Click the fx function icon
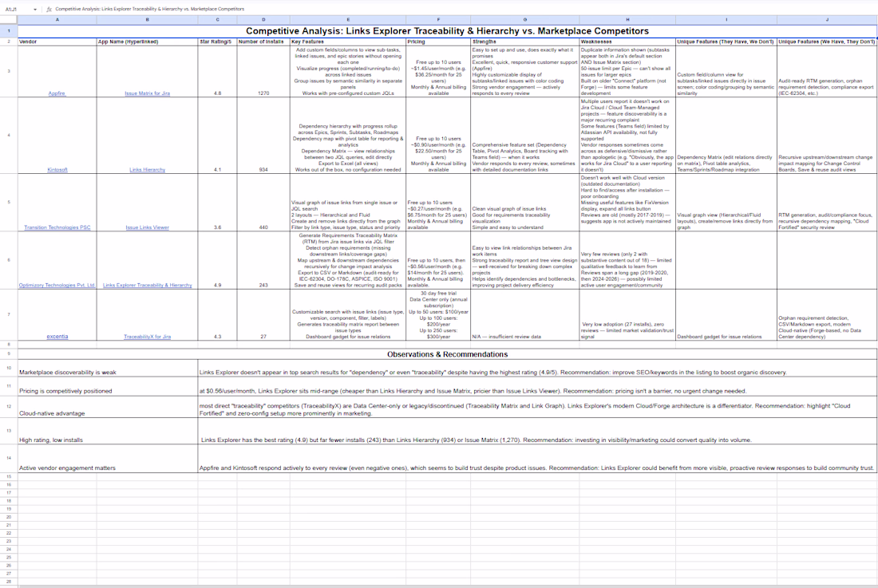Image resolution: width=878 pixels, height=588 pixels. pyautogui.click(x=49, y=10)
